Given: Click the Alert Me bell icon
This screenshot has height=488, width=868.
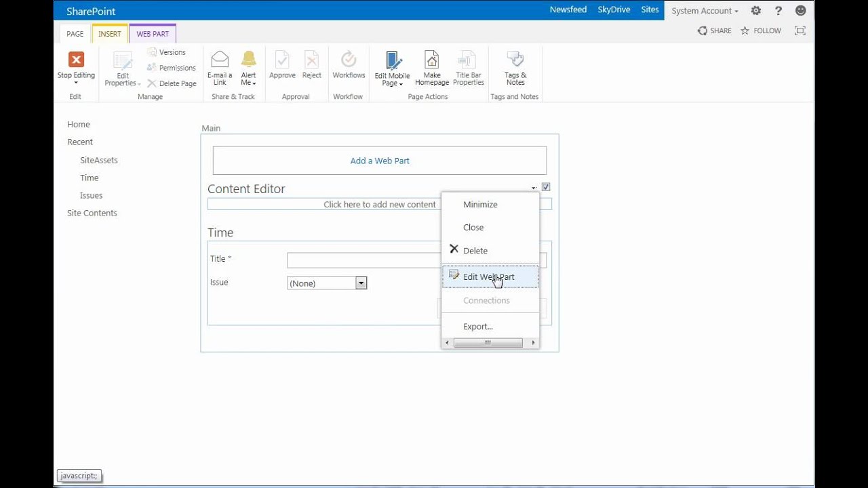Looking at the screenshot, I should tap(249, 60).
